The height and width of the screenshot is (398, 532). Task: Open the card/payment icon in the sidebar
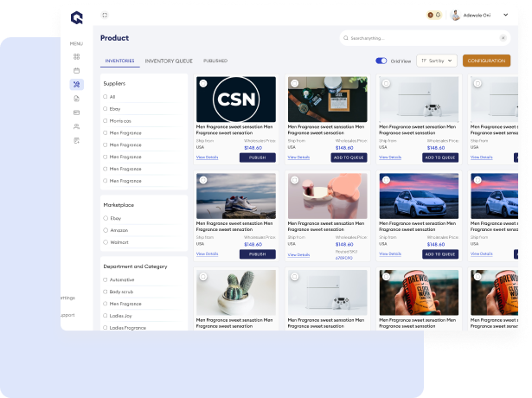click(x=76, y=112)
